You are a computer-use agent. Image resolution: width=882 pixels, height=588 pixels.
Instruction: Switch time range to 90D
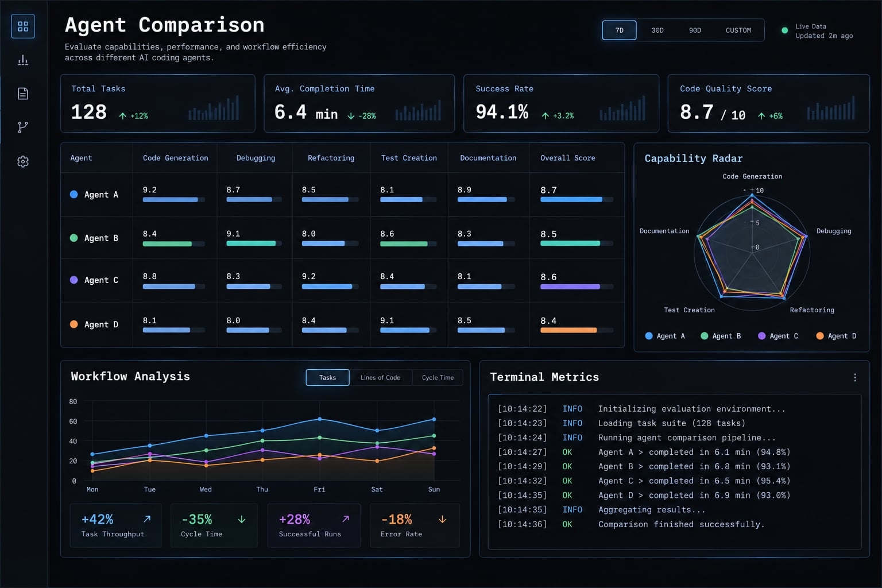click(695, 30)
